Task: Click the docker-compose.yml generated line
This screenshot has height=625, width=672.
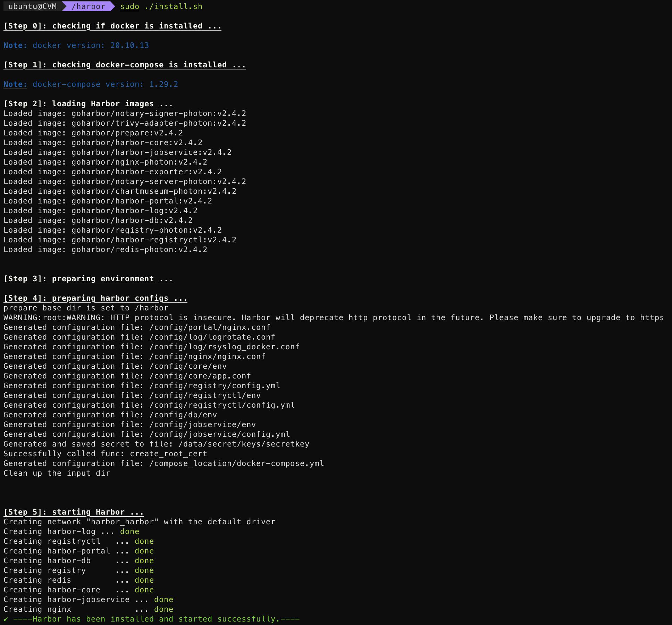Action: pyautogui.click(x=164, y=464)
